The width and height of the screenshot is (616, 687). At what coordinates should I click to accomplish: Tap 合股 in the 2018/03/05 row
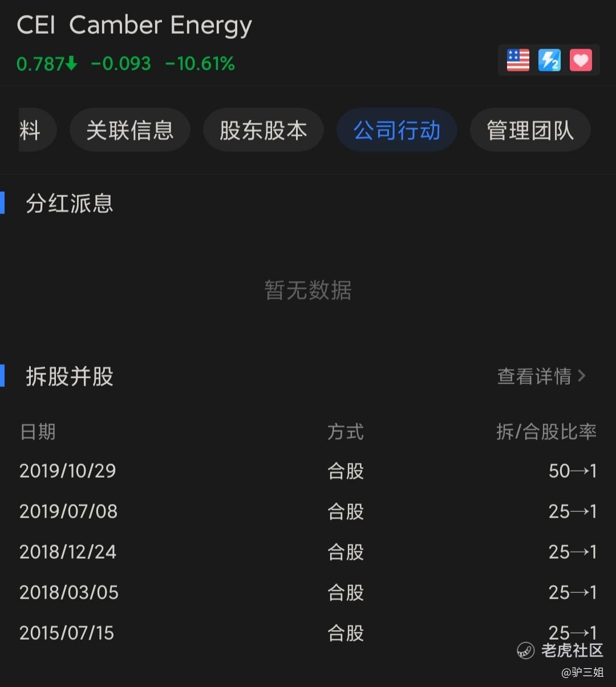click(x=346, y=592)
